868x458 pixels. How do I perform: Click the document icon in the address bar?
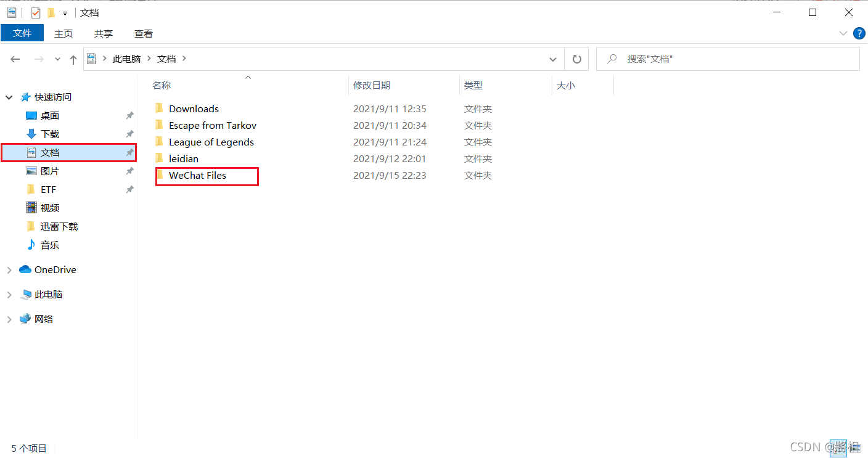[91, 58]
